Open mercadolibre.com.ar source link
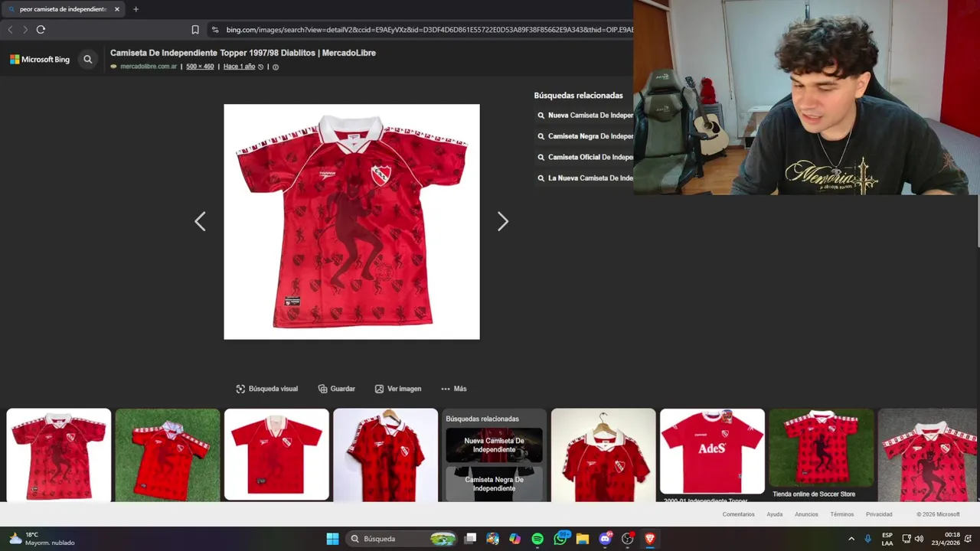The width and height of the screenshot is (980, 551). click(x=149, y=67)
